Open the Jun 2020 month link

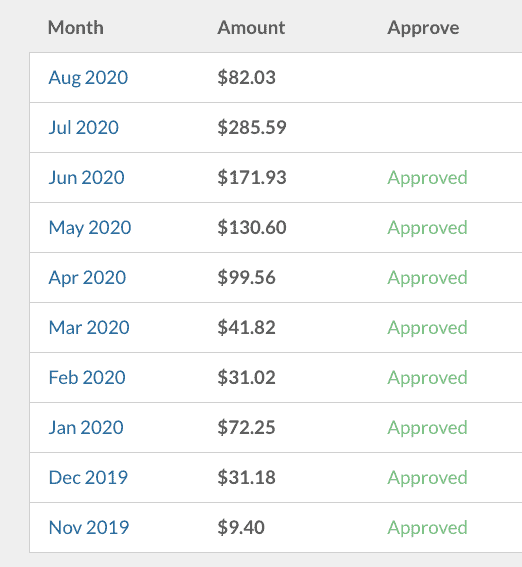(x=86, y=178)
